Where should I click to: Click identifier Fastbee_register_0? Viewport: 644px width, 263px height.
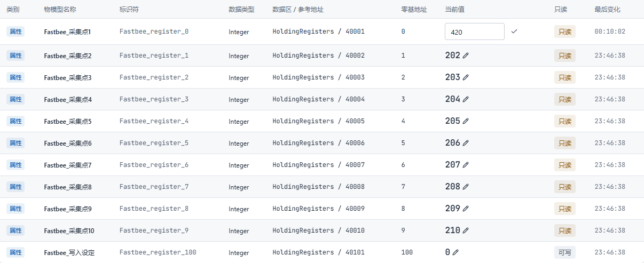154,31
